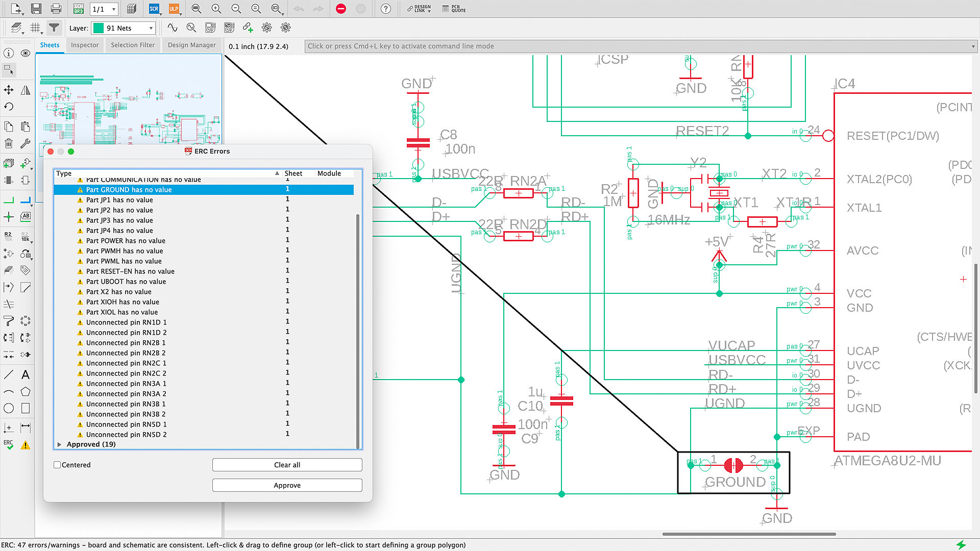Select 'Part JP1 has no value' row
Screen dimensions: 980x551
click(x=204, y=200)
